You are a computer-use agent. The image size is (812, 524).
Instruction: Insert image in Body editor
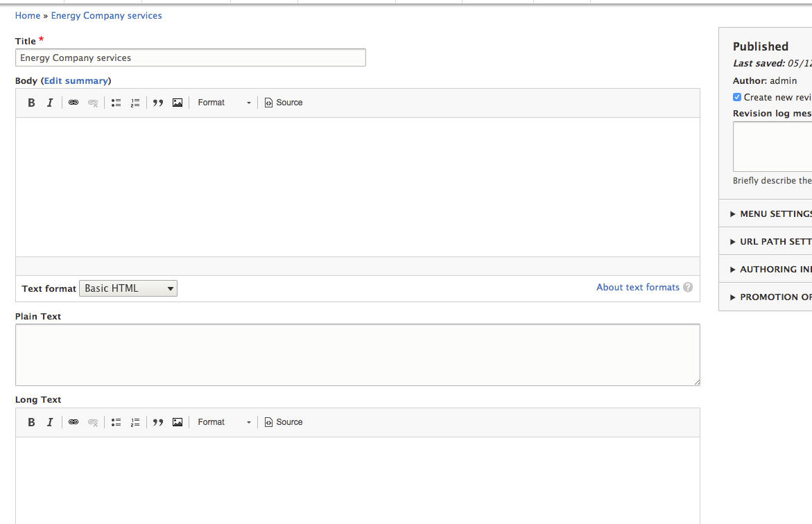pos(178,103)
